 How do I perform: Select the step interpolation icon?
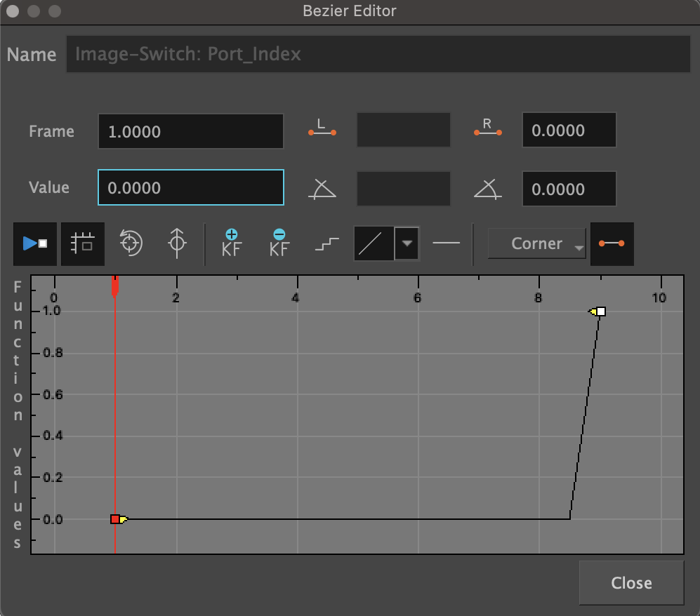tap(326, 244)
